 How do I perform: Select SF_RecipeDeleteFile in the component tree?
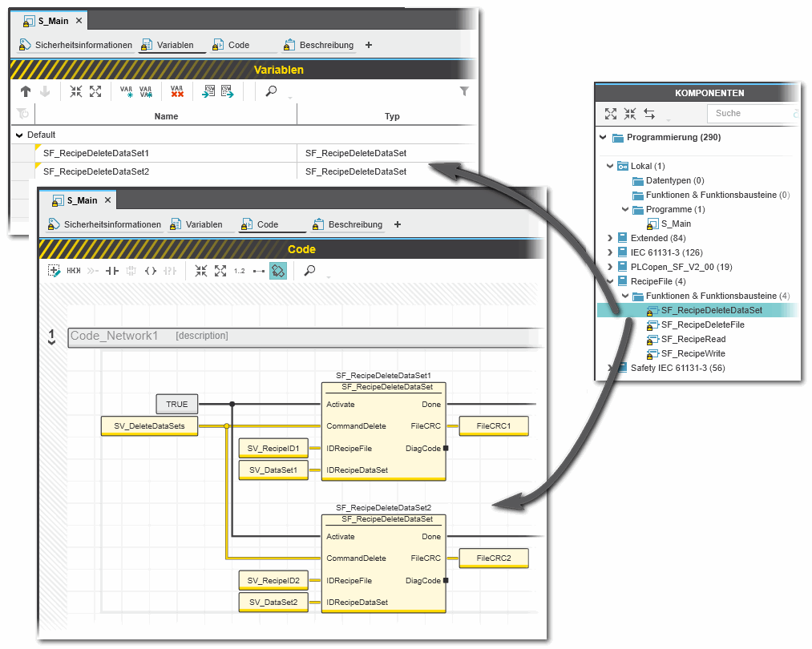[702, 324]
